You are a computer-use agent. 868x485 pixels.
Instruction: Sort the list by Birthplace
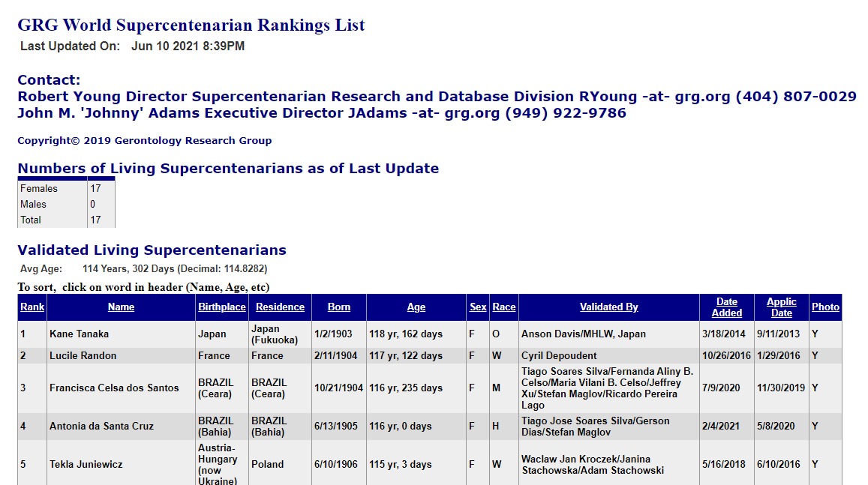[x=221, y=307]
